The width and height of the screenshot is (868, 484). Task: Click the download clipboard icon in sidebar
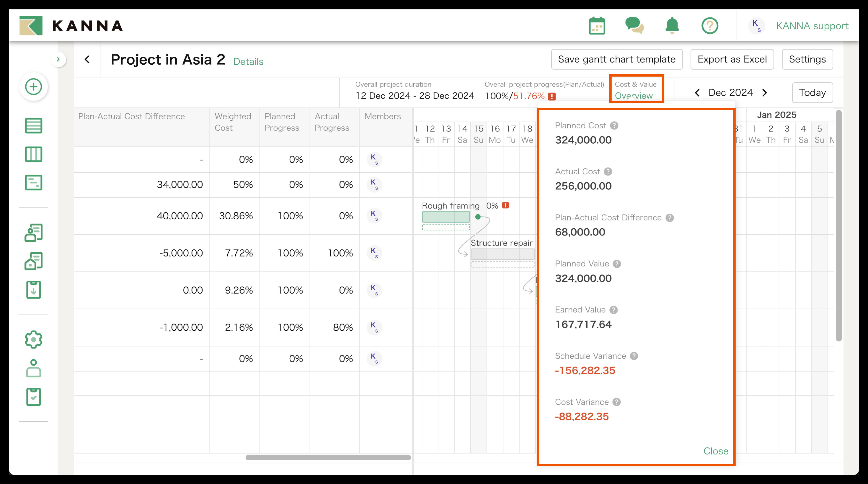(33, 290)
